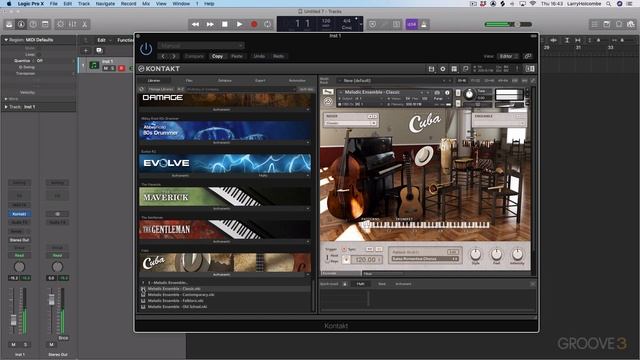Adjust the Intensity knob in Cuba instrument
The height and width of the screenshot is (360, 640).
517,254
